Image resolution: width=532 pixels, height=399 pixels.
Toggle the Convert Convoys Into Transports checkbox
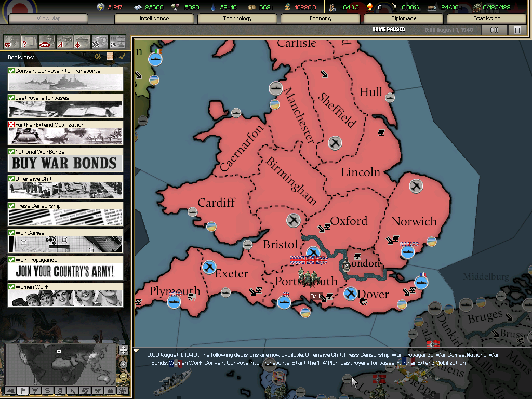click(x=11, y=71)
